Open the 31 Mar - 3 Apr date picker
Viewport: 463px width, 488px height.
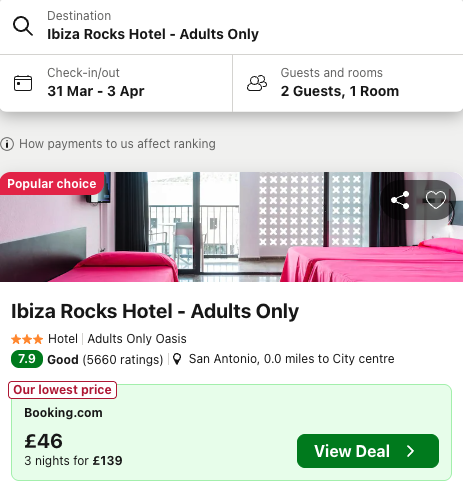[116, 83]
